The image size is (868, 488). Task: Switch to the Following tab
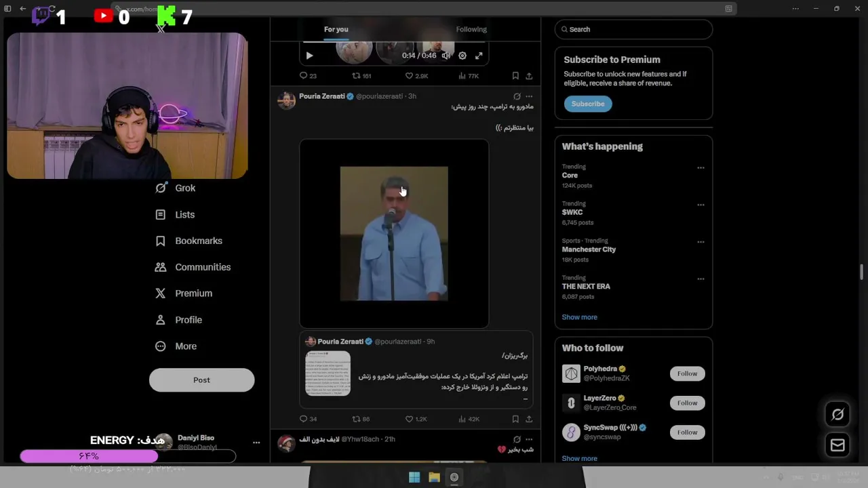pos(471,29)
